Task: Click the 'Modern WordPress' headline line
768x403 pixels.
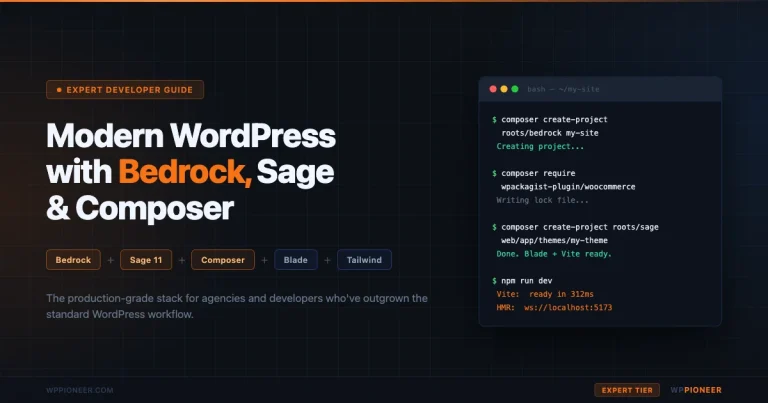Action: click(191, 136)
